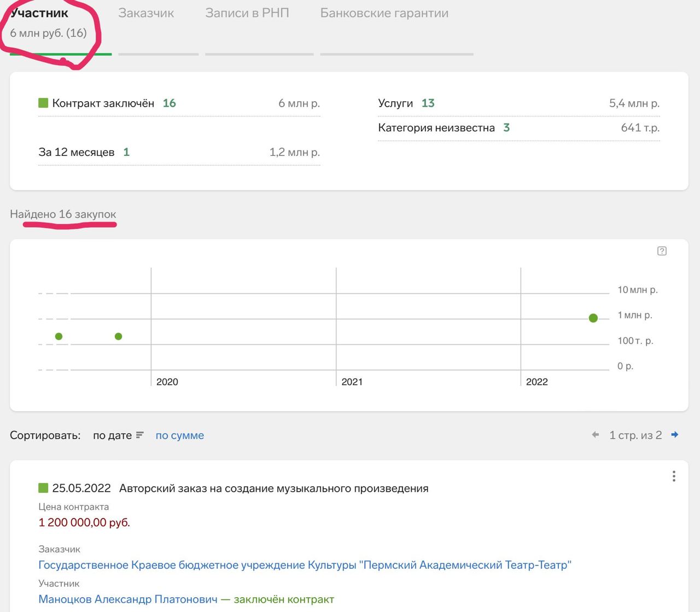Click the 5,4 млн р. services amount

[634, 103]
